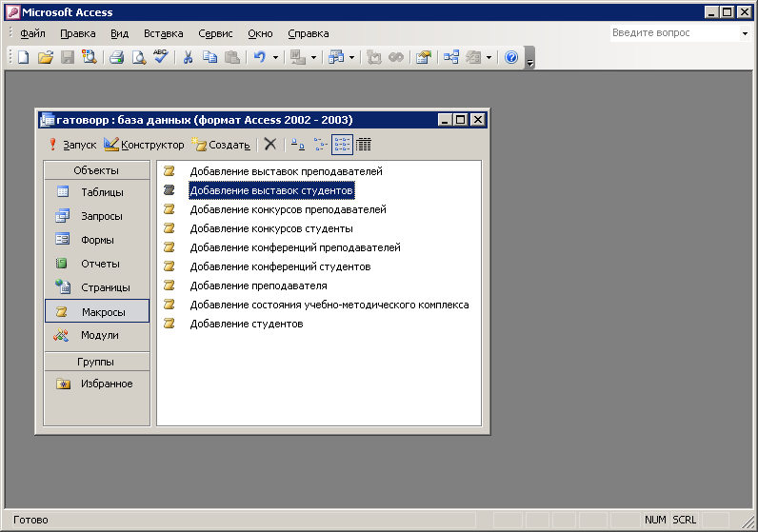758x532 pixels.
Task: Print using the printer icon
Action: pos(116,57)
